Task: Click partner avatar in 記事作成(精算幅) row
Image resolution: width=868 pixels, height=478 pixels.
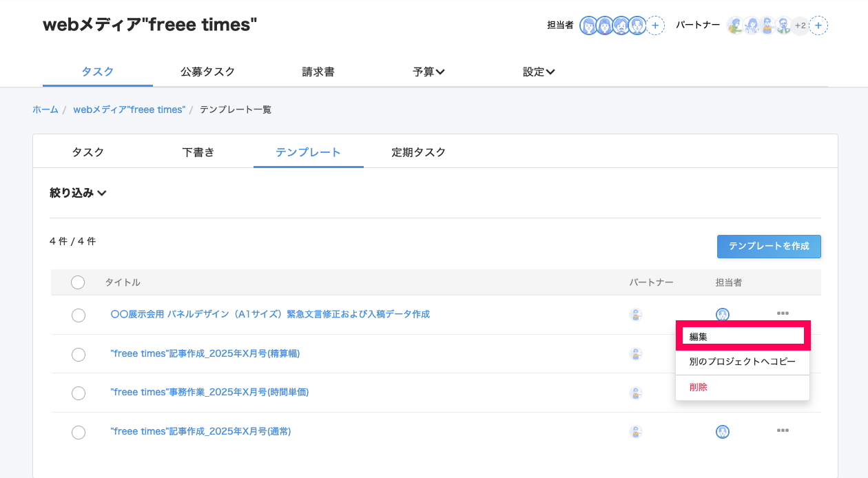Action: [x=636, y=354]
